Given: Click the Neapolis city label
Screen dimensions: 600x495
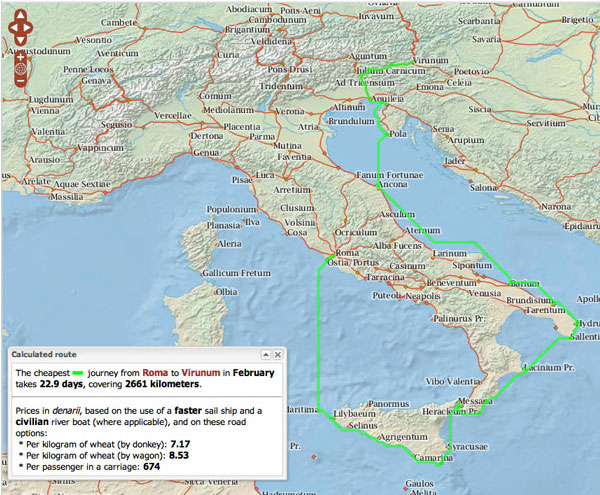Looking at the screenshot, I should [x=423, y=296].
